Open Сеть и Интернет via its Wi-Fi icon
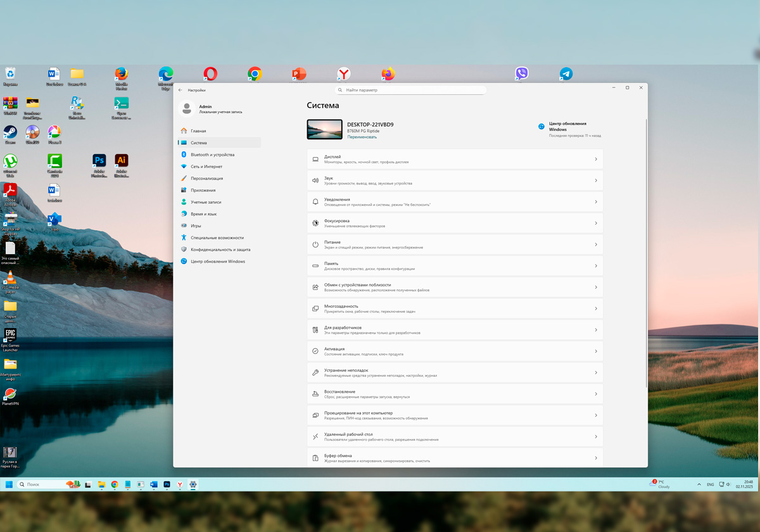 (x=184, y=167)
